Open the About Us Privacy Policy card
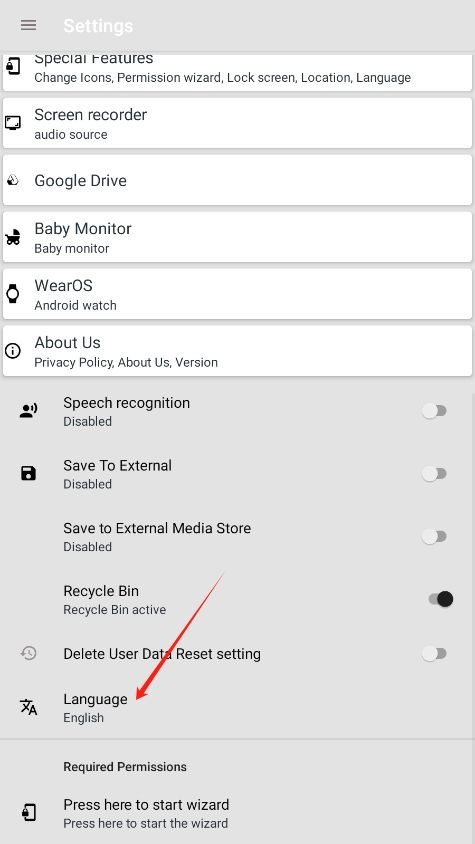 (238, 351)
